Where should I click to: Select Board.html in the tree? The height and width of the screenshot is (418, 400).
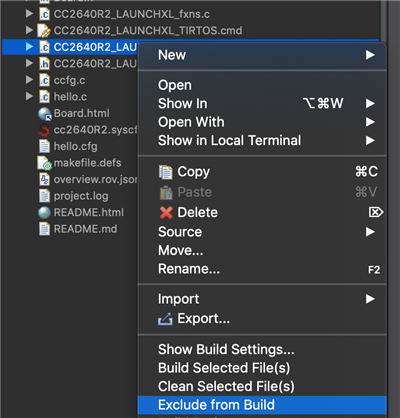tap(82, 113)
